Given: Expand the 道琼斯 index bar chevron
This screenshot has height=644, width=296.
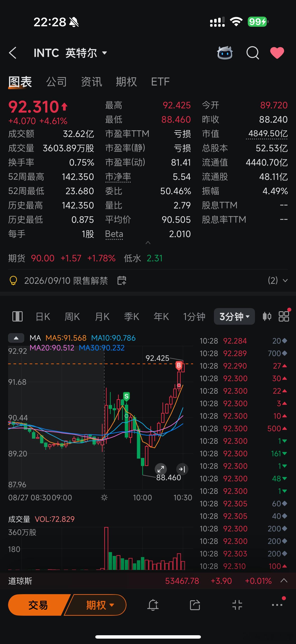Looking at the screenshot, I should tap(284, 580).
